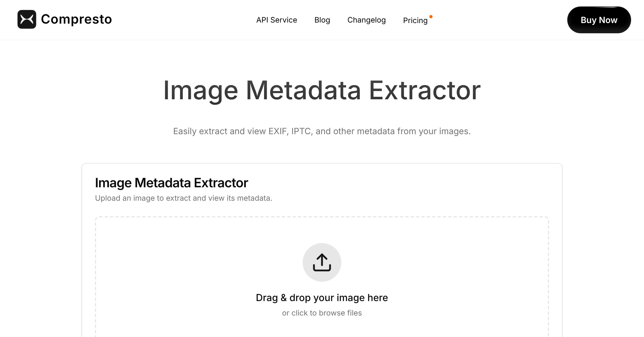
Task: Click blank space inside dashed upload zone
Action: coord(188,268)
